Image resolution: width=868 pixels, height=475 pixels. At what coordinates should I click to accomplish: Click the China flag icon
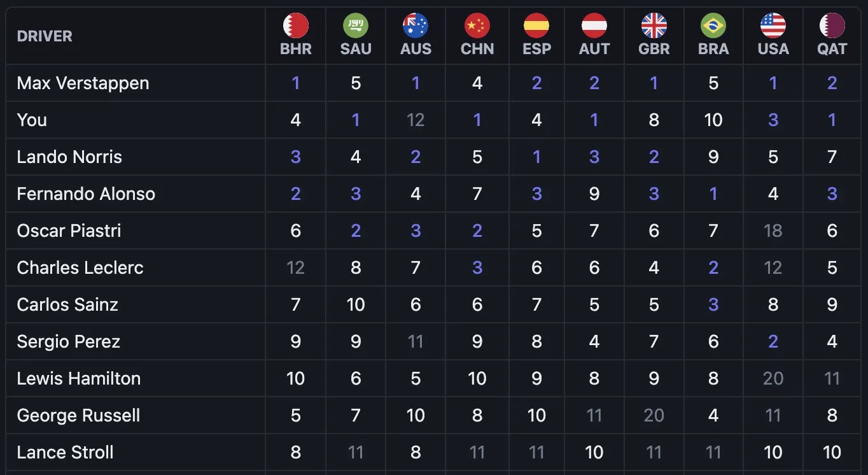pyautogui.click(x=477, y=26)
